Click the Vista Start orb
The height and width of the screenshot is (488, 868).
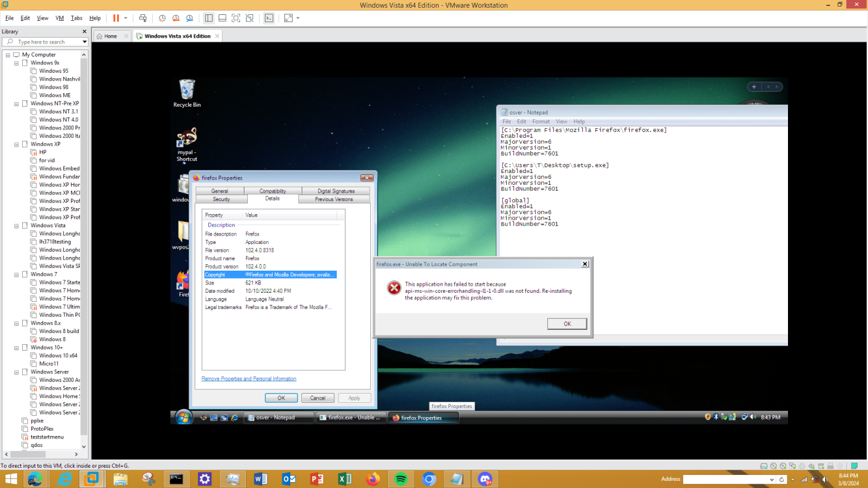click(183, 417)
